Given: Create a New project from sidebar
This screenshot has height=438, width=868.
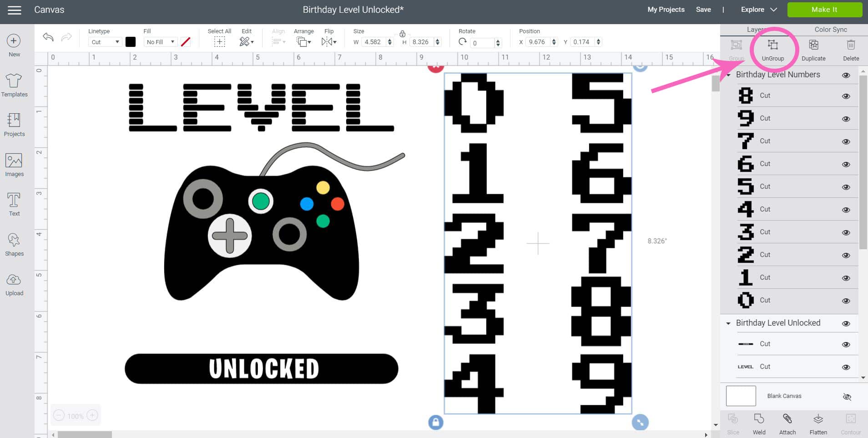Looking at the screenshot, I should click(x=14, y=45).
